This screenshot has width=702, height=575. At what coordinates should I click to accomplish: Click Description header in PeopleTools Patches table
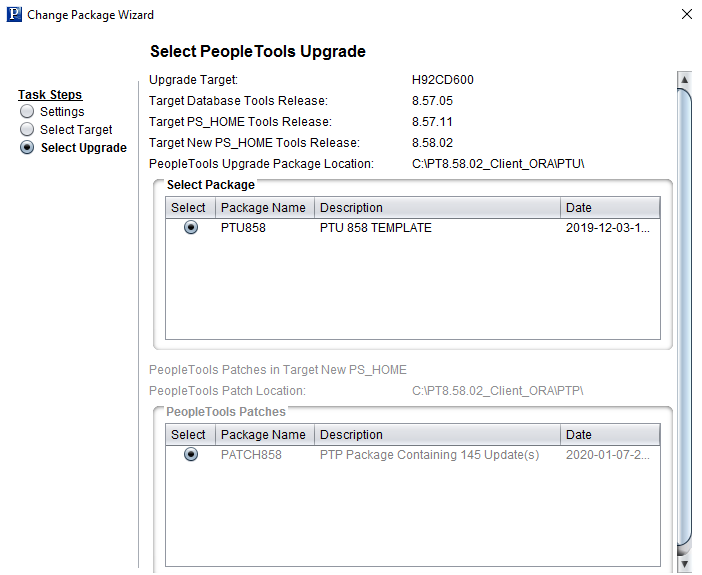(437, 435)
